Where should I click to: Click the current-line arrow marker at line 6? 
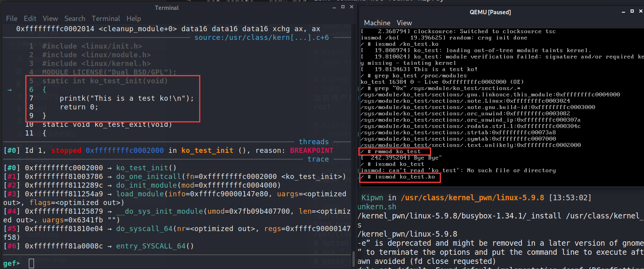[x=9, y=90]
